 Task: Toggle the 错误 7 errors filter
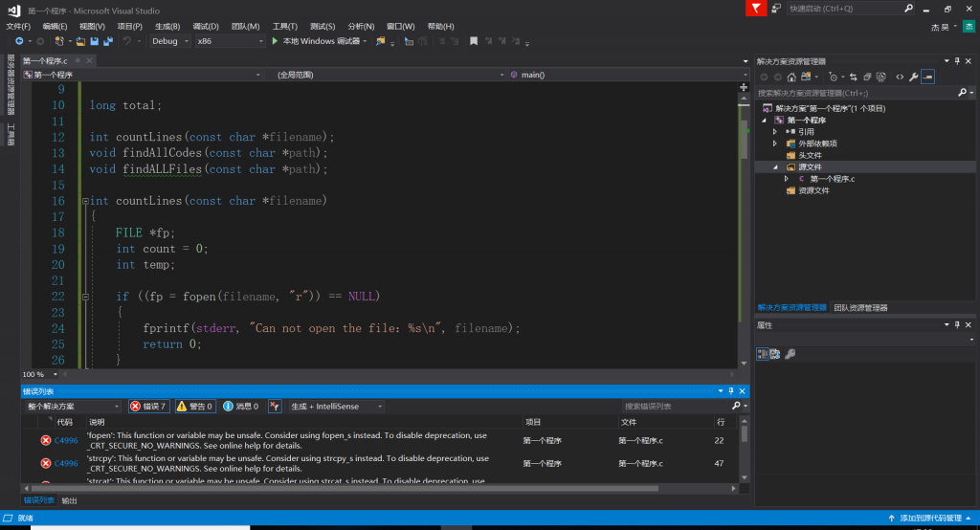(148, 407)
